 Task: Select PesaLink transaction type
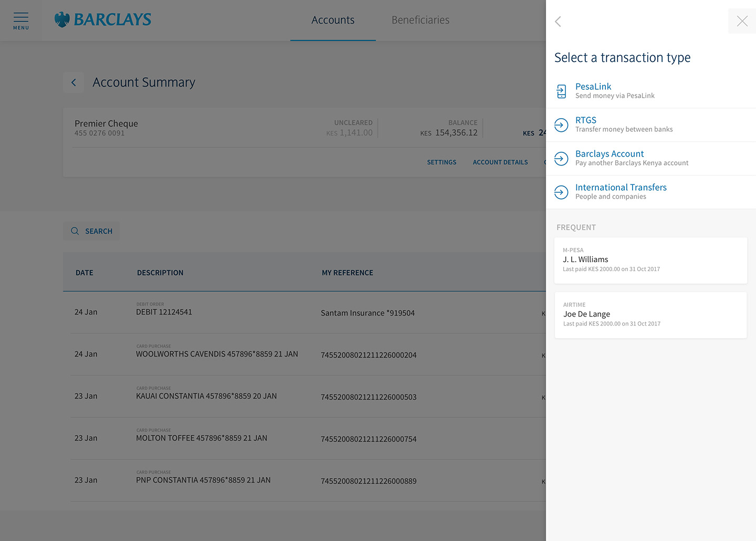[x=651, y=91]
